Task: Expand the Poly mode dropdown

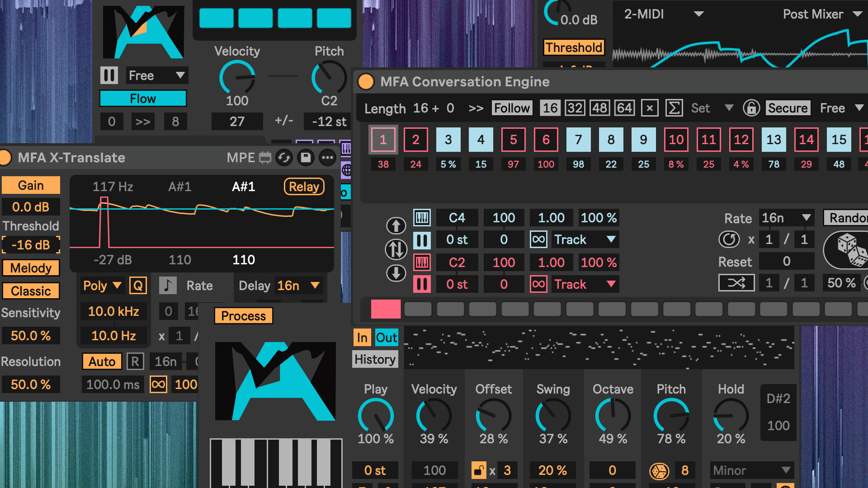Action: coord(102,286)
